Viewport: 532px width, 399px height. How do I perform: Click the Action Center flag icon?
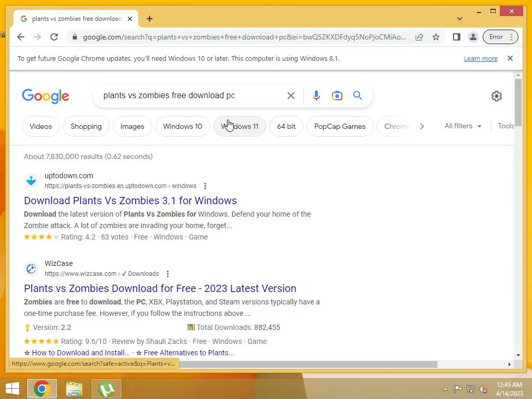[x=458, y=389]
